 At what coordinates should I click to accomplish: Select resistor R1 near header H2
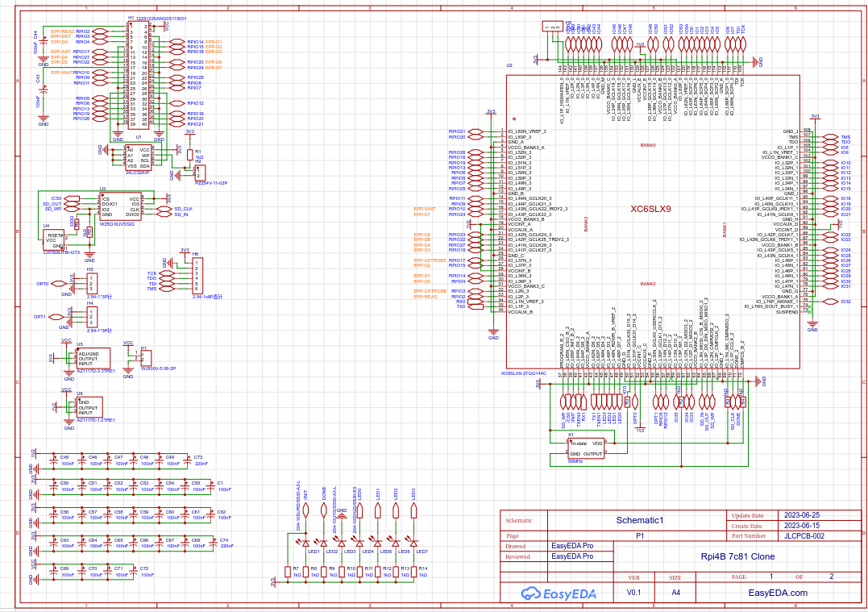[190, 155]
